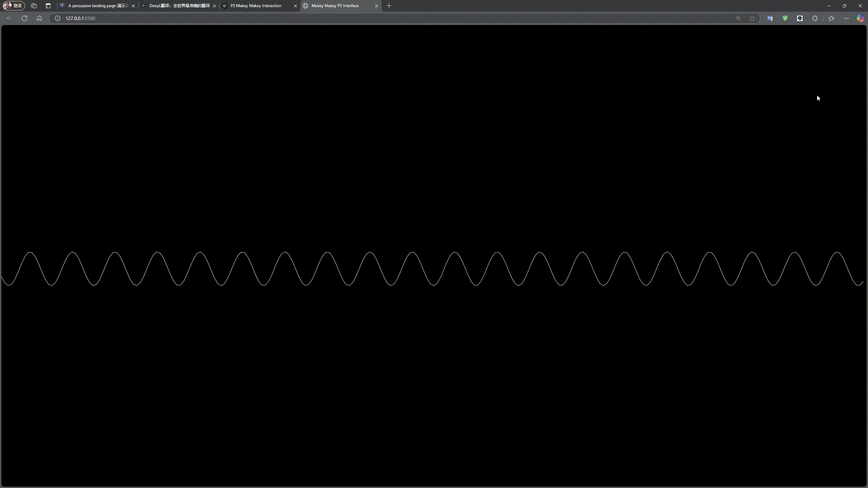The image size is (868, 488).
Task: Click the page refresh icon
Action: click(24, 18)
